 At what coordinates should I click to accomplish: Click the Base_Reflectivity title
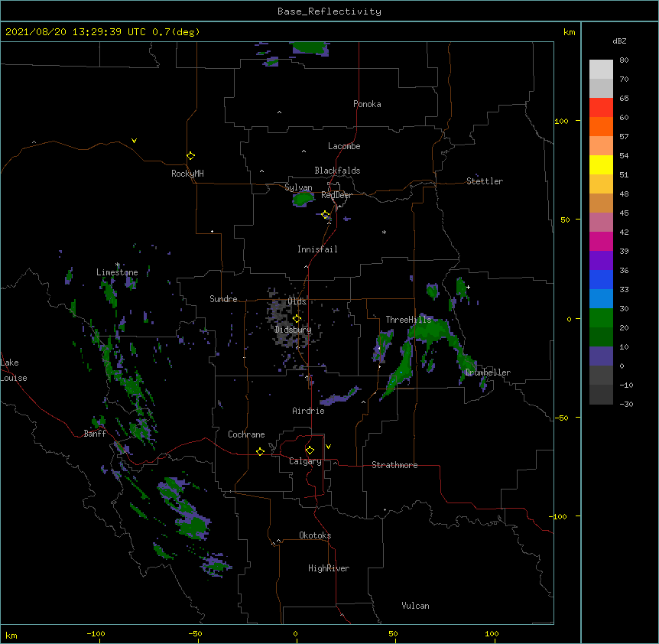[329, 11]
